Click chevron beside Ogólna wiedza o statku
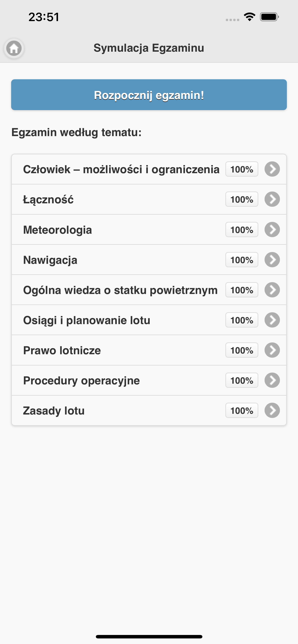 [x=272, y=290]
